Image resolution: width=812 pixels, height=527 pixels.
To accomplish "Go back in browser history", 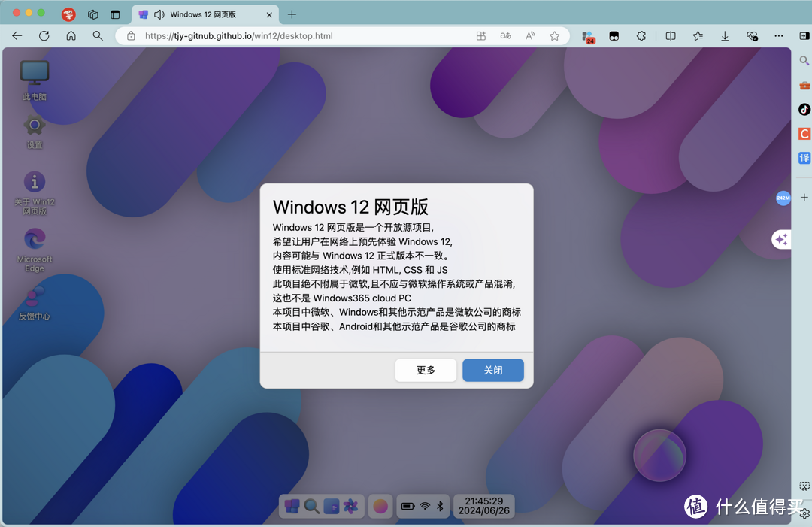I will point(17,36).
